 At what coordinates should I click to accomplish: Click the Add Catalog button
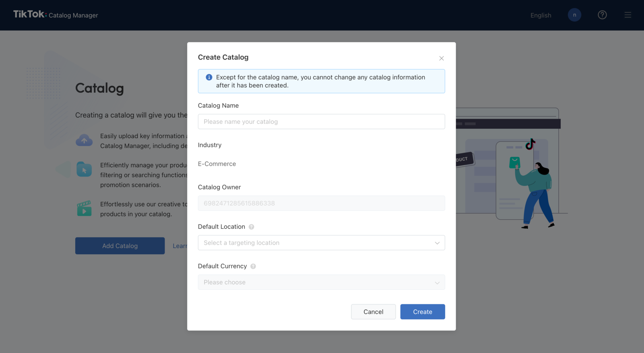coord(120,246)
